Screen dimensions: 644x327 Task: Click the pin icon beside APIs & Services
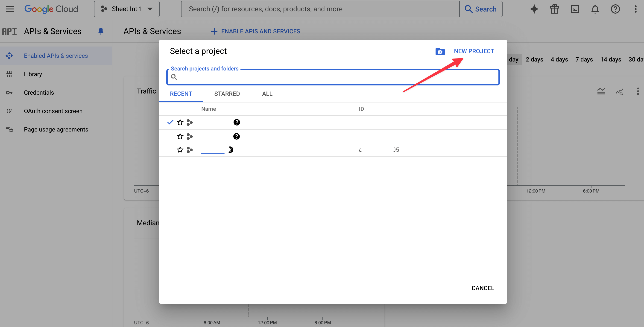pyautogui.click(x=101, y=32)
